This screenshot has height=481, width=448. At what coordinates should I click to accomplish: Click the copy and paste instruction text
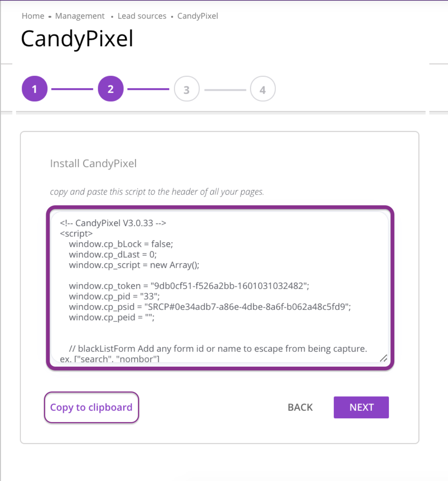(x=157, y=192)
